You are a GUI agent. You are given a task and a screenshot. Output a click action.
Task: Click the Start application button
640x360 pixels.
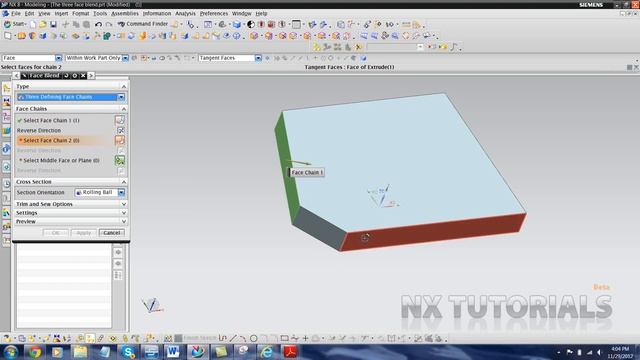15,24
